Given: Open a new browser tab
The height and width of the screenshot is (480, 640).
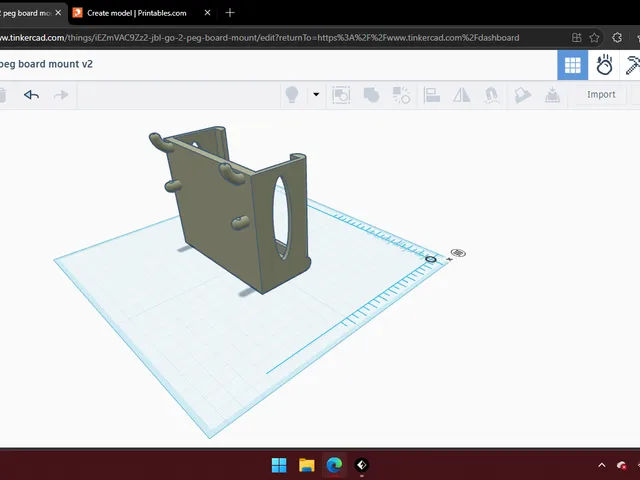Looking at the screenshot, I should [230, 13].
